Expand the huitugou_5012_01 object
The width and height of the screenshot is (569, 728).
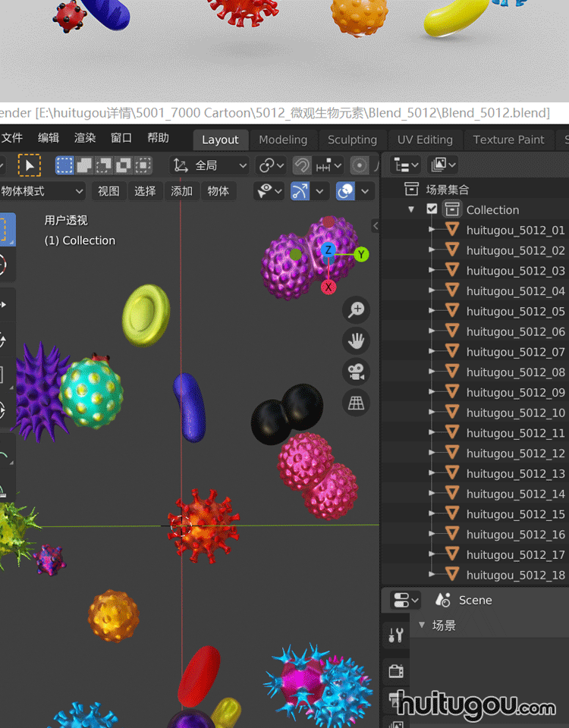[x=432, y=230]
